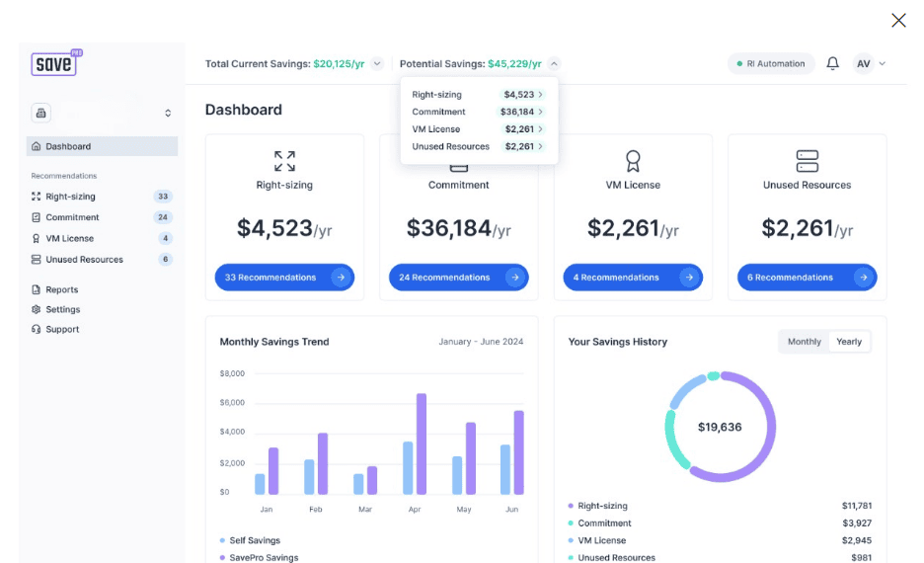
Task: Click the VM License ribbon icon in card
Action: [633, 161]
